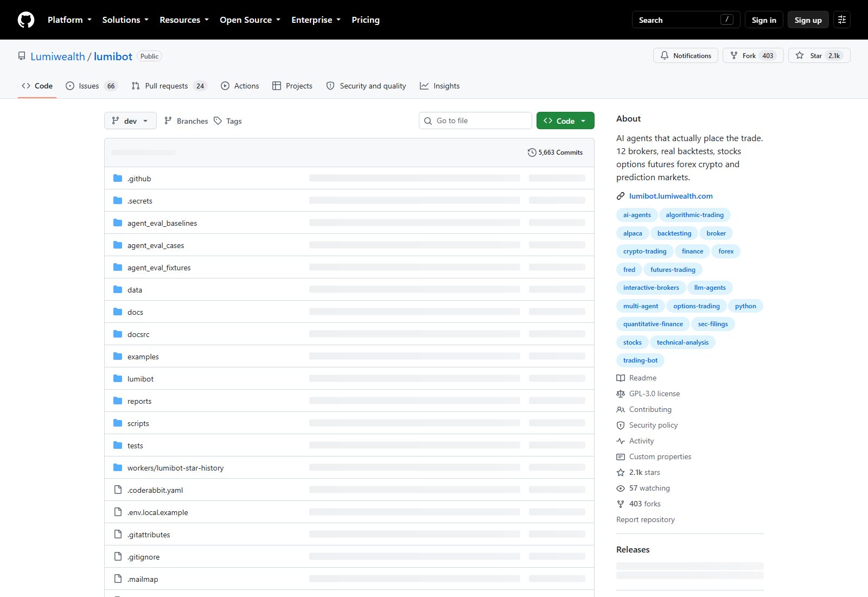Open the tests folder
This screenshot has width=868, height=597.
point(135,446)
